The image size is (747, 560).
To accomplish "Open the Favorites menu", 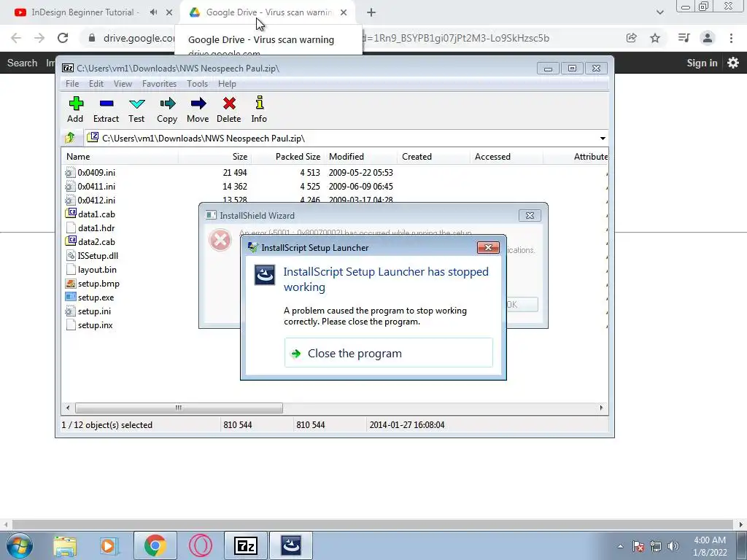I will click(x=159, y=84).
